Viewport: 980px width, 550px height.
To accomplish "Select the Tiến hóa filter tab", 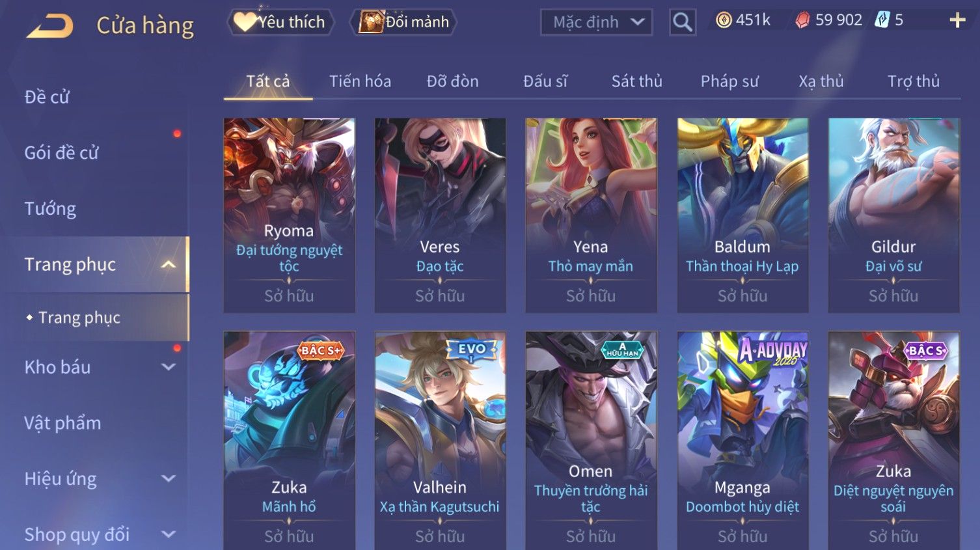I will click(x=360, y=81).
